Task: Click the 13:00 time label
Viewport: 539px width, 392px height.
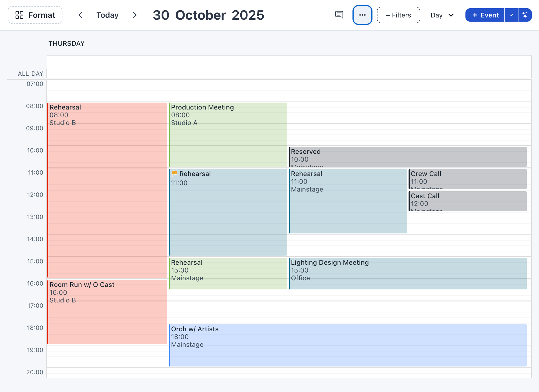Action: 35,217
